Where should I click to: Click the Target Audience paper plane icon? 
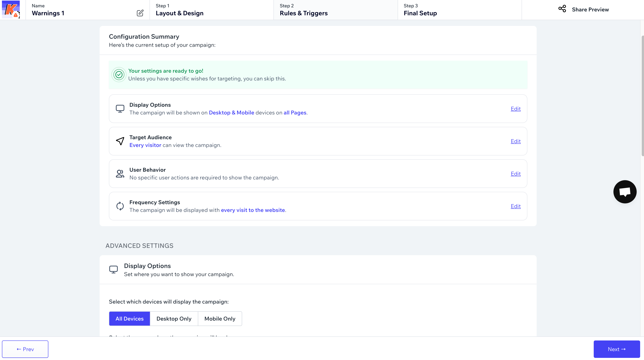(x=120, y=141)
